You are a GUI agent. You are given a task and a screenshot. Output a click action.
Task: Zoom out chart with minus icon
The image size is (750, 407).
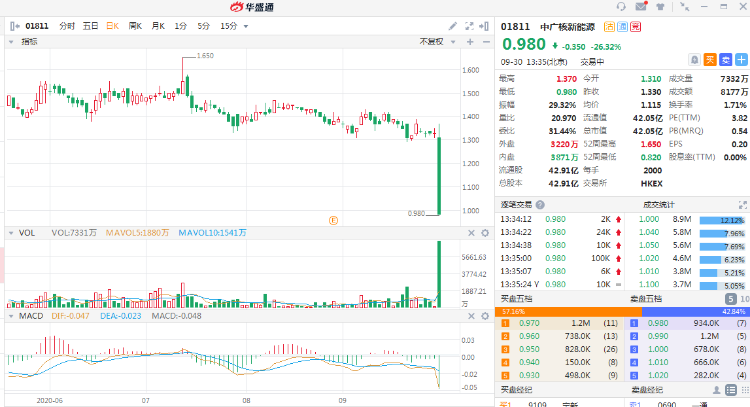[x=486, y=42]
